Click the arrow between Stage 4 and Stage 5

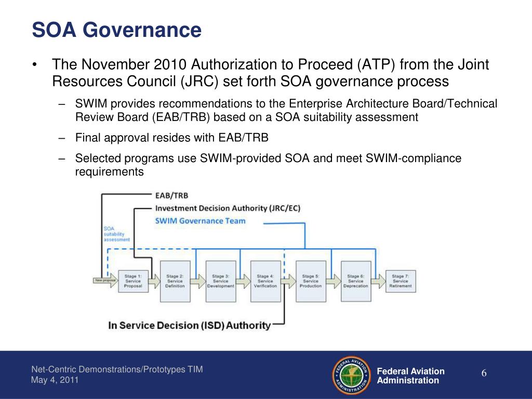[288, 281]
